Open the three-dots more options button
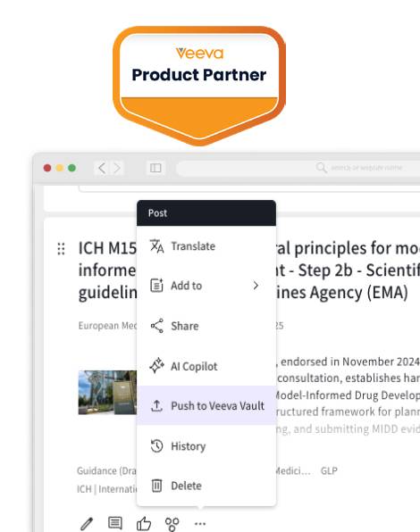 [x=200, y=523]
